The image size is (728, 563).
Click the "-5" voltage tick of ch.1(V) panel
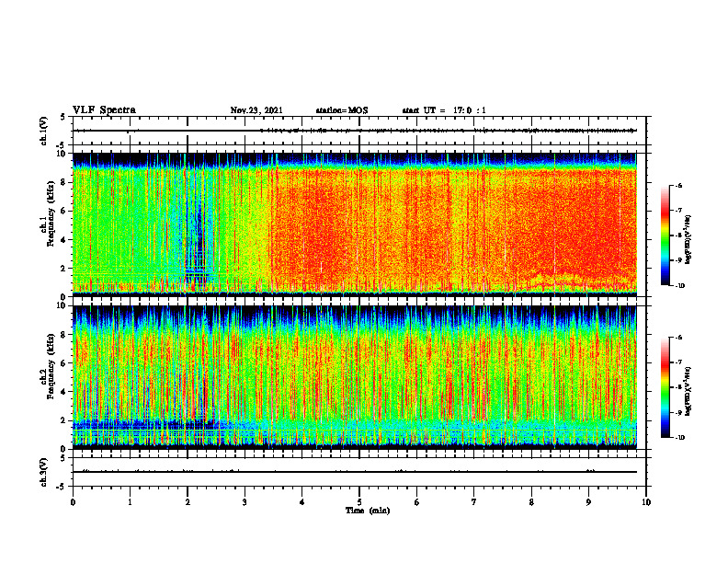click(x=62, y=145)
